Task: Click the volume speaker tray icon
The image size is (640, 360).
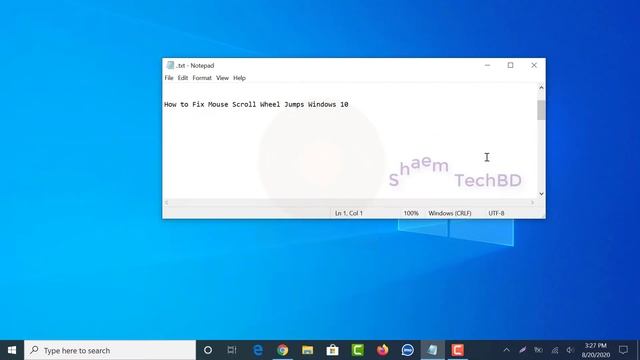Action: (570, 350)
